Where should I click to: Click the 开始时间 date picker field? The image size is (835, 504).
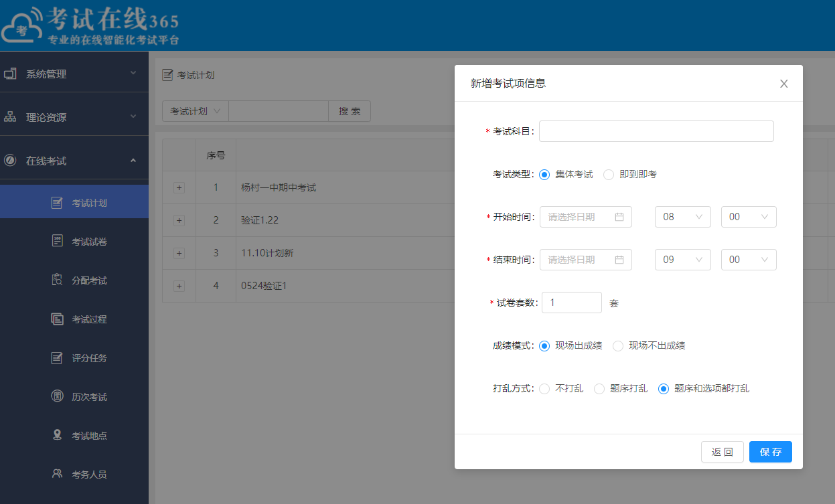tap(586, 217)
